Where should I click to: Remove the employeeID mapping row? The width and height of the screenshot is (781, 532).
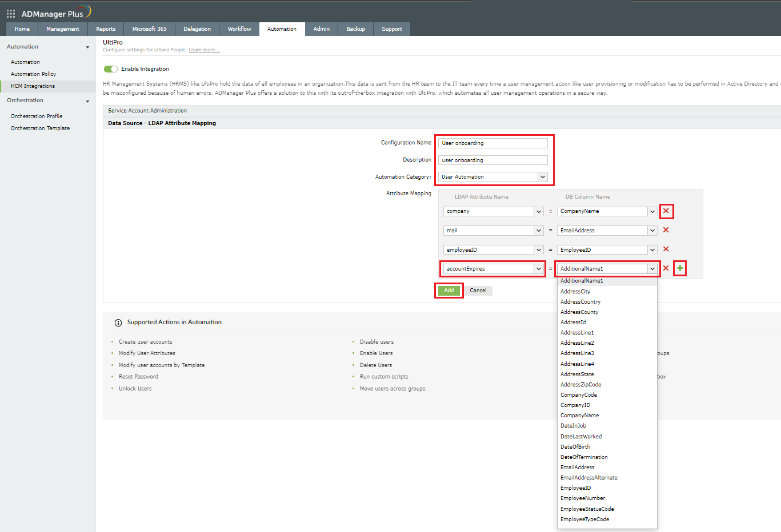point(666,249)
